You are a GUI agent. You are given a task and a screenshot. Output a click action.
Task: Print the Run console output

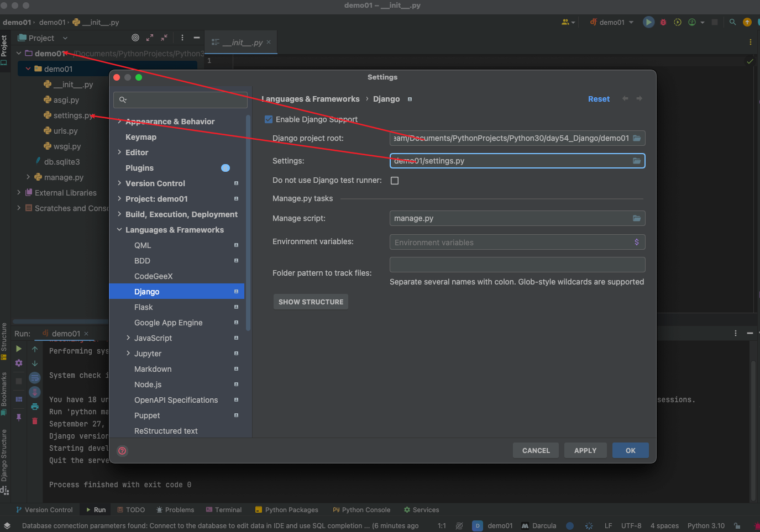[35, 407]
